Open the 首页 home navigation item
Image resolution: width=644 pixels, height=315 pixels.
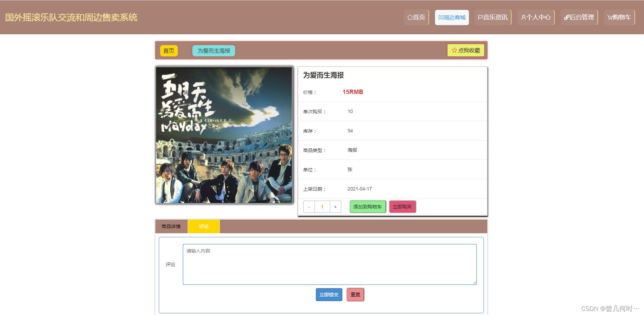point(416,17)
